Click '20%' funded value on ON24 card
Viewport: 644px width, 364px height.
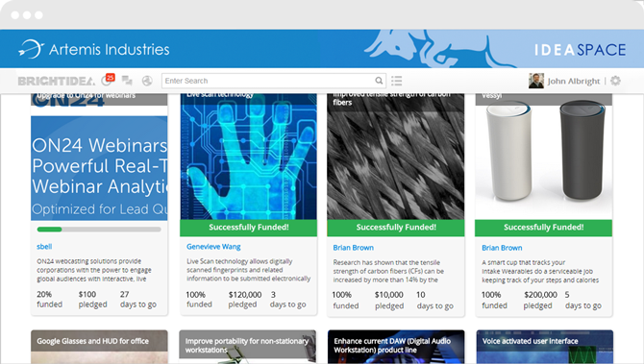point(44,294)
